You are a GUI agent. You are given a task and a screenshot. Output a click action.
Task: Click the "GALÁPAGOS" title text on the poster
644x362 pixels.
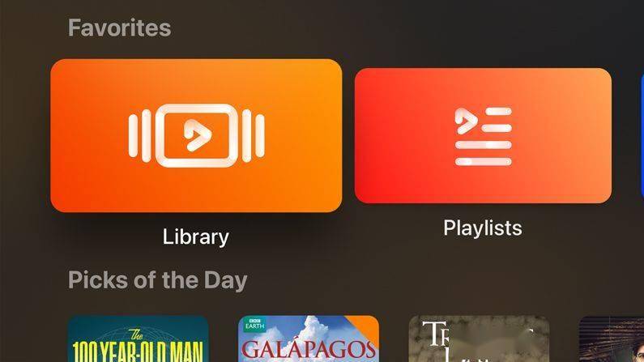(x=309, y=350)
